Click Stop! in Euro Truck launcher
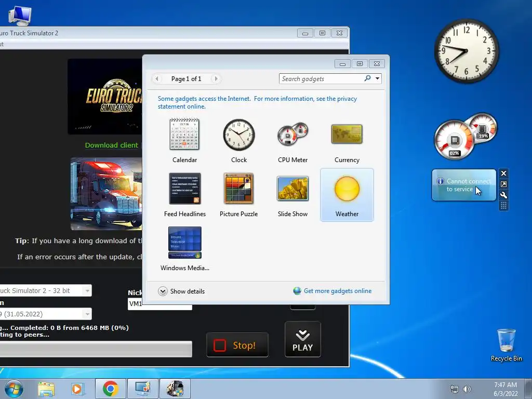 [x=237, y=345]
